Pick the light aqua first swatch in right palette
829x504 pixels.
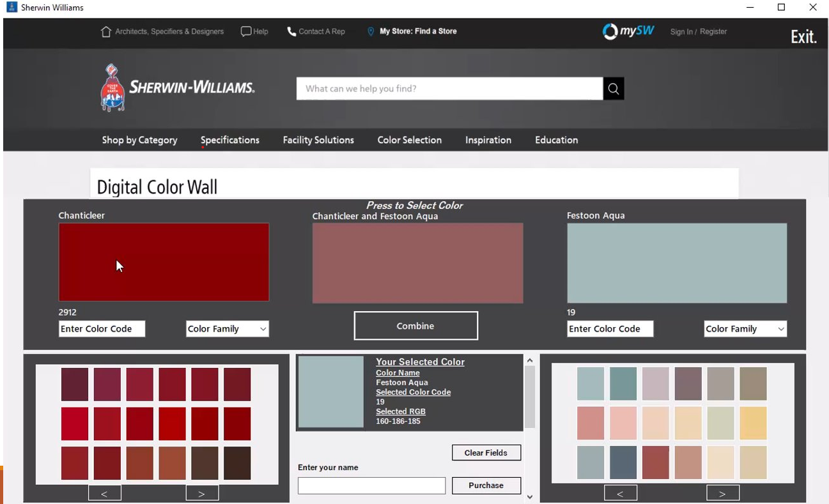(591, 384)
